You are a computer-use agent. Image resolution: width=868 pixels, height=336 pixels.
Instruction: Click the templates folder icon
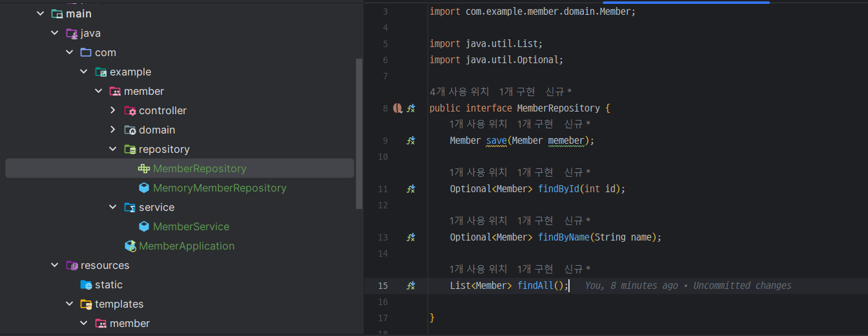(86, 304)
